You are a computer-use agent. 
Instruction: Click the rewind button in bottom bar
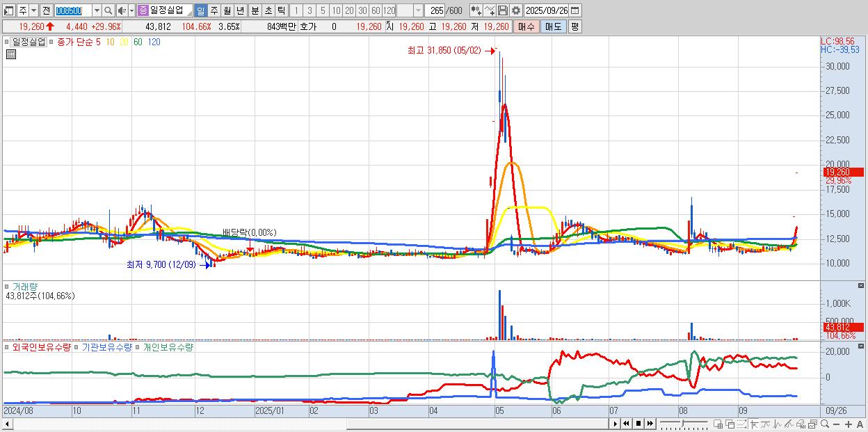point(626,424)
